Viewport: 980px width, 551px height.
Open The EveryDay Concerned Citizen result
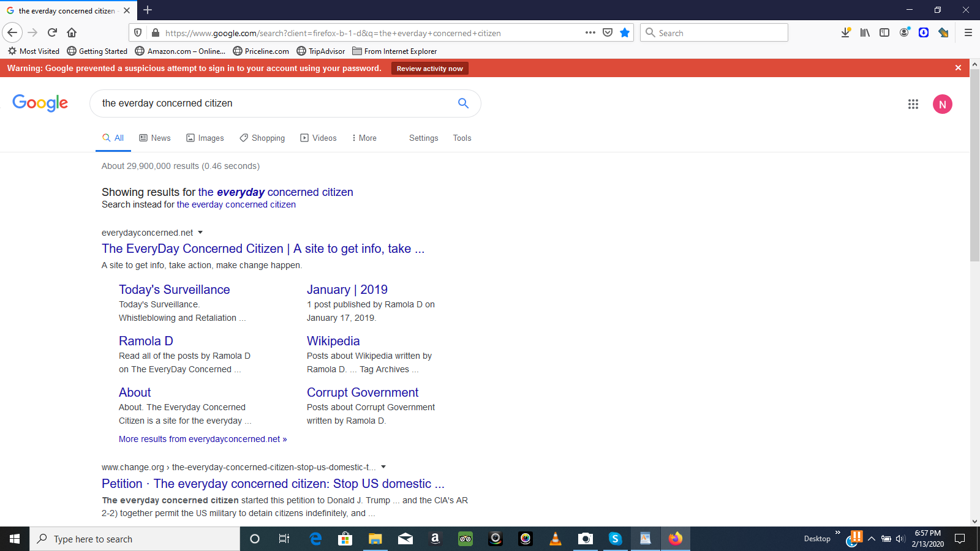[263, 249]
